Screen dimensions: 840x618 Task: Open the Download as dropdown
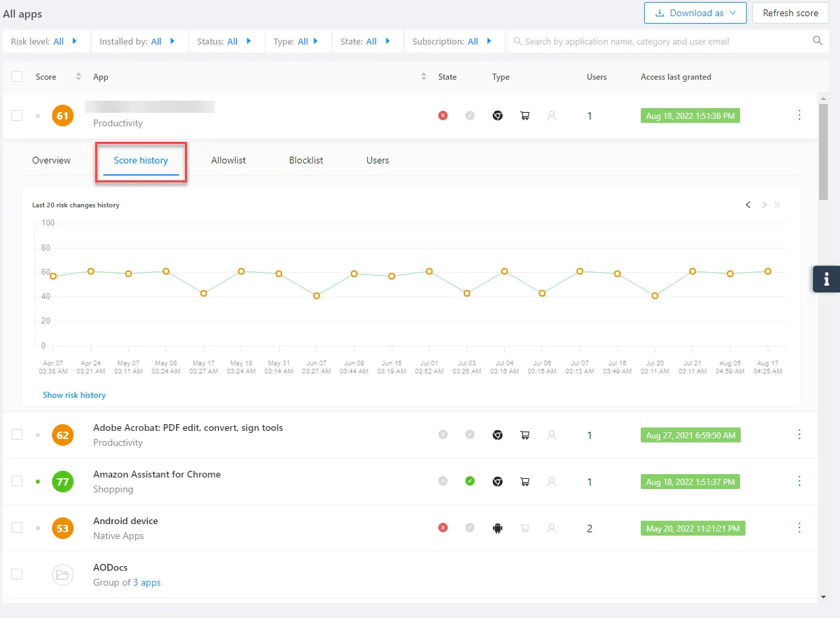(695, 13)
